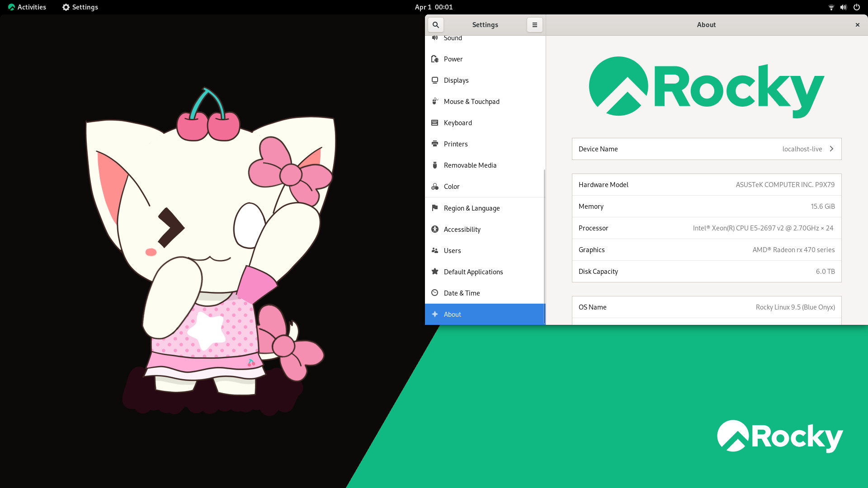Image resolution: width=868 pixels, height=488 pixels.
Task: Open the Settings hamburger menu
Action: point(534,25)
